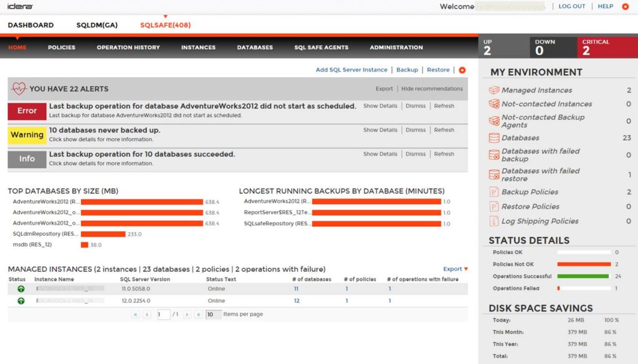Dismiss the Info alert

[x=416, y=154]
